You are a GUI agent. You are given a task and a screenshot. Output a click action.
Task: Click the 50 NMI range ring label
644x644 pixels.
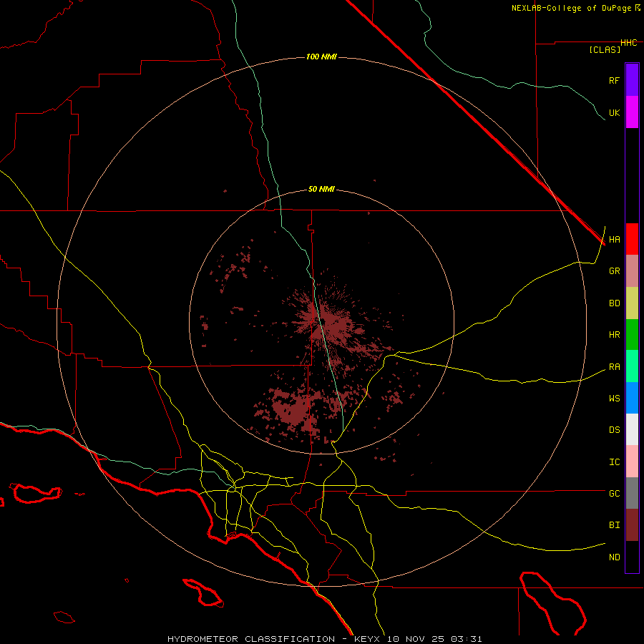321,190
